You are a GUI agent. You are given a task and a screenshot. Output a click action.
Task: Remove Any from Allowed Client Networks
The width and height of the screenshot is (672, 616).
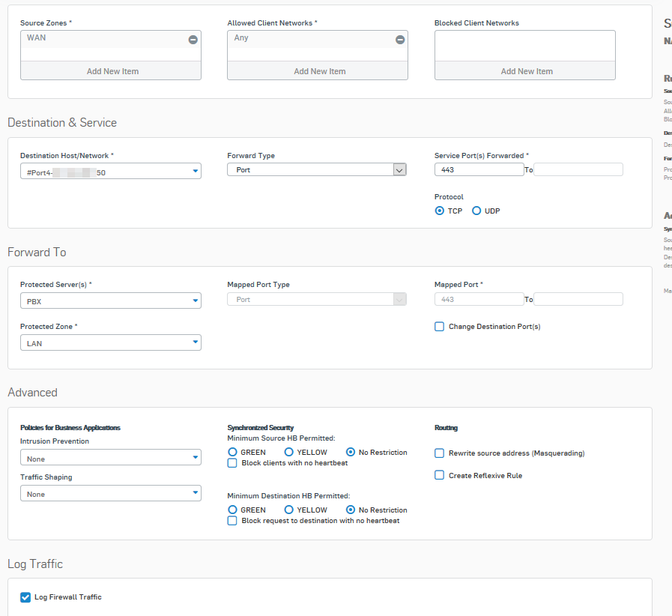click(400, 40)
